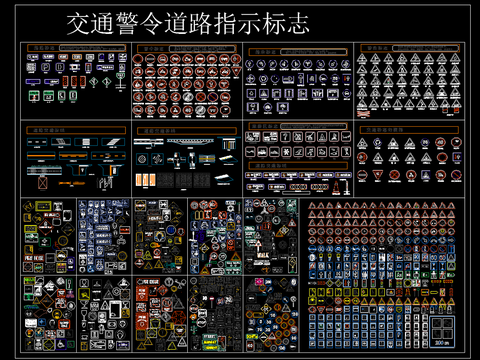The height and width of the screenshot is (360, 480).
Task: Open the mostly blue sign collage panel
Action: pos(104,237)
